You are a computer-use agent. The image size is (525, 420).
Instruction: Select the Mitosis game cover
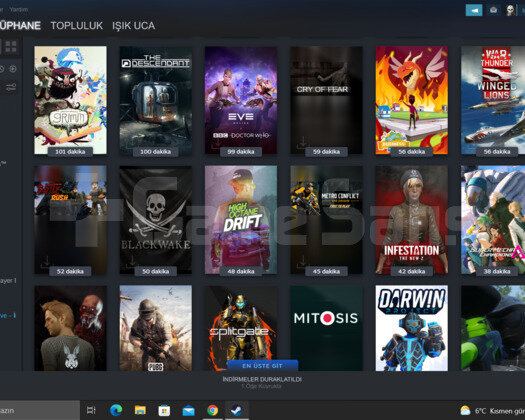point(326,328)
